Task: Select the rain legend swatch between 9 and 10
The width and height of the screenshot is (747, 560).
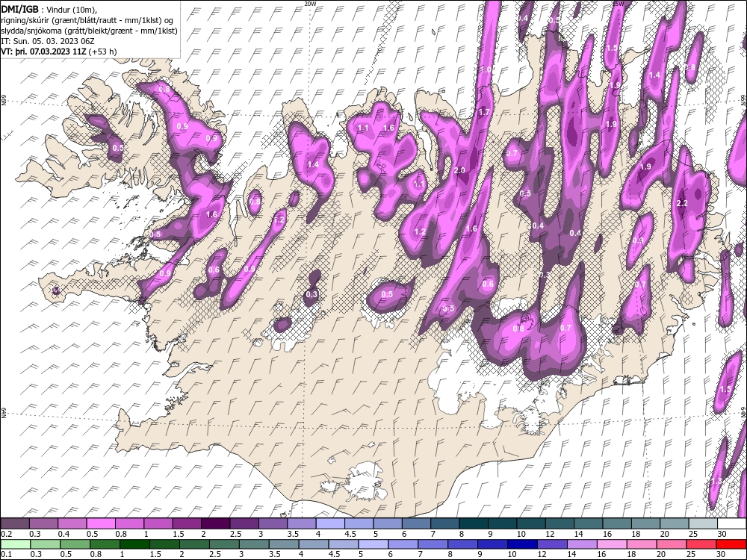Action: click(492, 544)
